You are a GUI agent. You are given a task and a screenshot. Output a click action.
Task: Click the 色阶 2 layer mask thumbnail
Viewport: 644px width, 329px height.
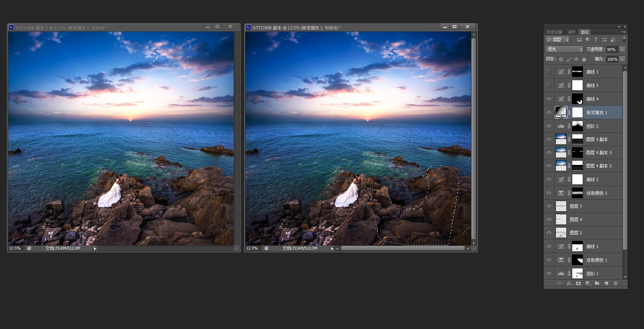(577, 126)
